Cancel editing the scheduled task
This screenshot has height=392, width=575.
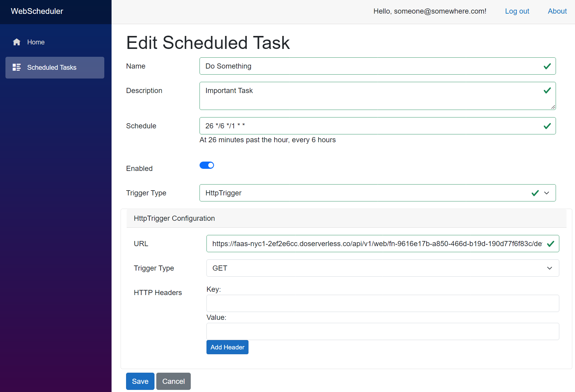point(173,381)
